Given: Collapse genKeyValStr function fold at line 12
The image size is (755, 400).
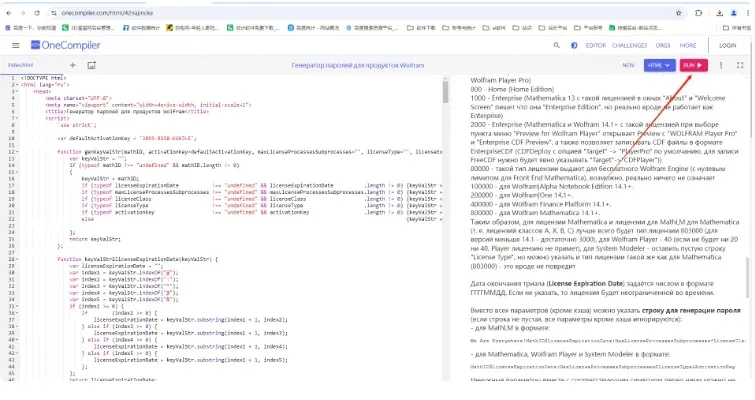Looking at the screenshot, I should pos(17,152).
